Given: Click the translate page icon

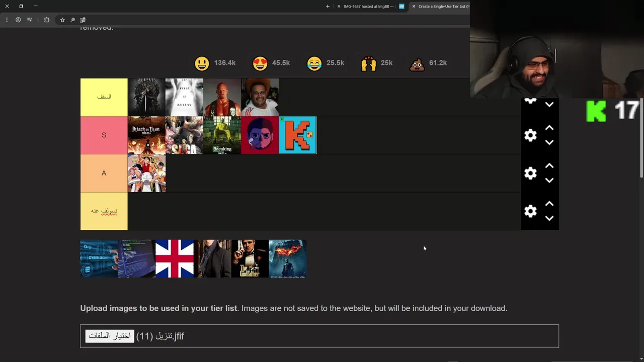Looking at the screenshot, I should tap(83, 20).
